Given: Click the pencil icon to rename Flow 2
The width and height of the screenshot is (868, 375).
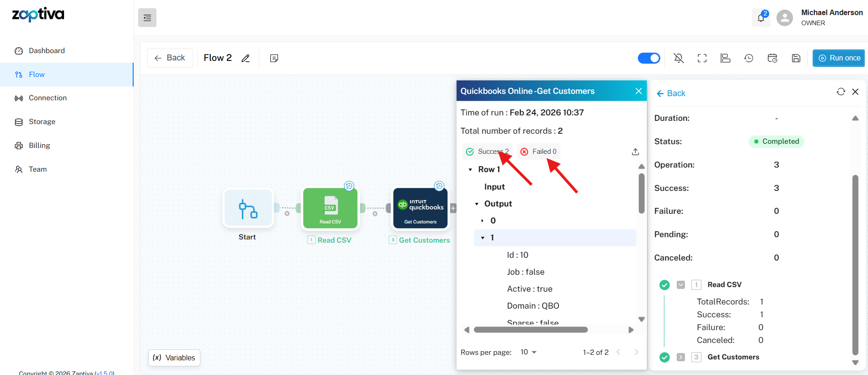Looking at the screenshot, I should tap(246, 58).
